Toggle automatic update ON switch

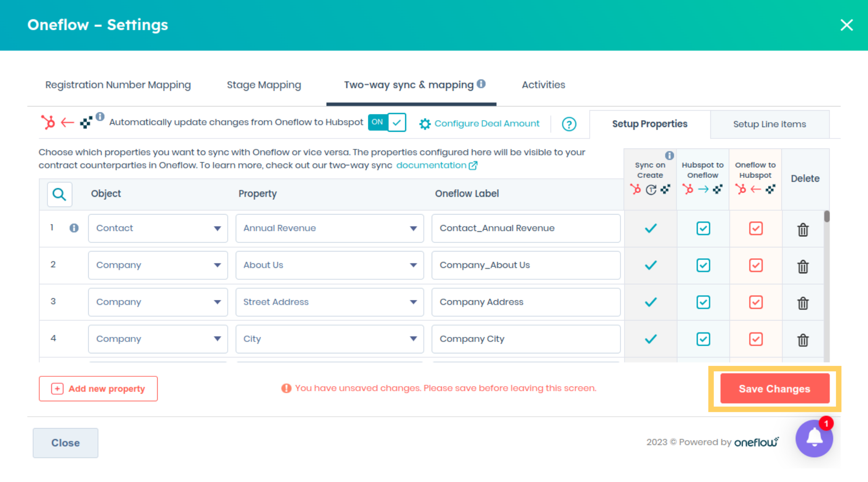tap(387, 122)
